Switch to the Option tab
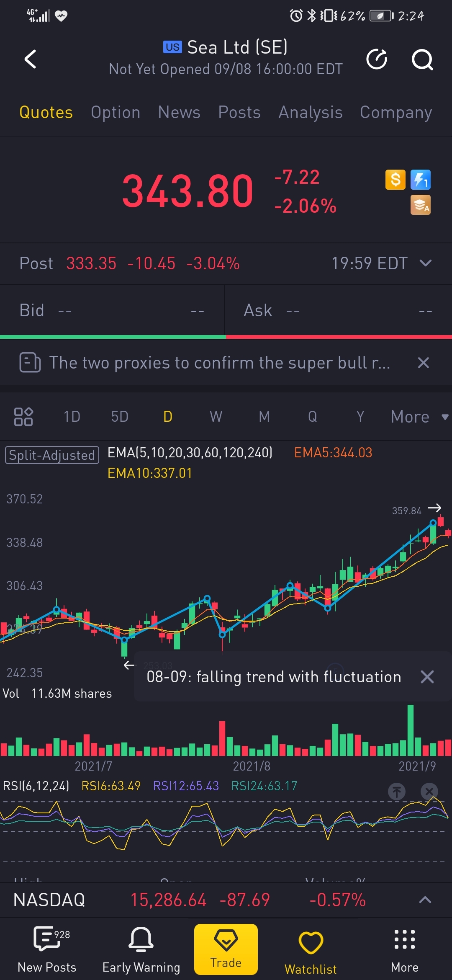Screen dimensions: 452x980 [116, 112]
